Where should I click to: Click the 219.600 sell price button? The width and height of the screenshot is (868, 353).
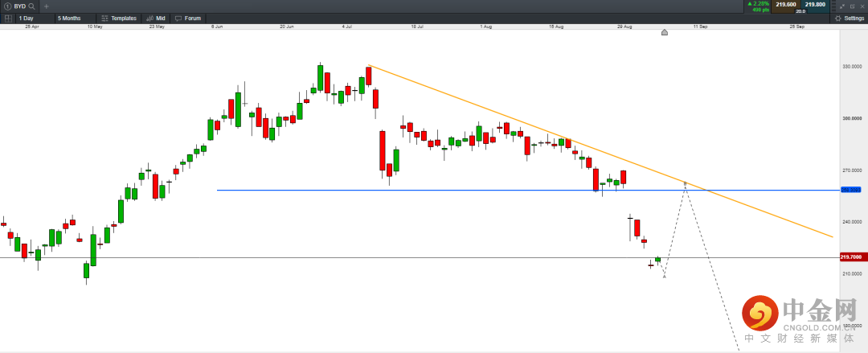coord(785,4)
